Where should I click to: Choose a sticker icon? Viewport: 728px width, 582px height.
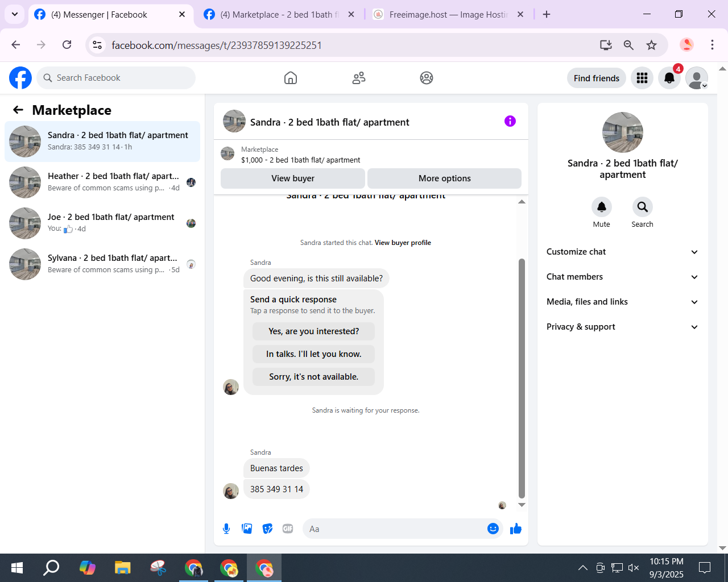point(267,529)
